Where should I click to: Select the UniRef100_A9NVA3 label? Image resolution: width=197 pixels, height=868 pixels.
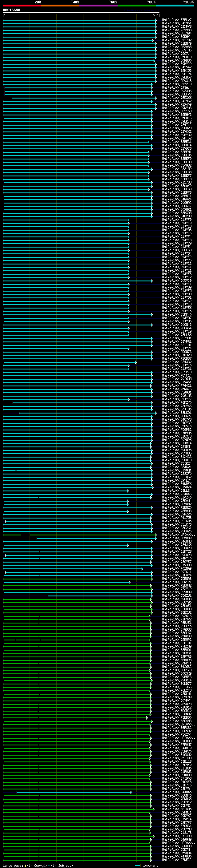point(176,108)
